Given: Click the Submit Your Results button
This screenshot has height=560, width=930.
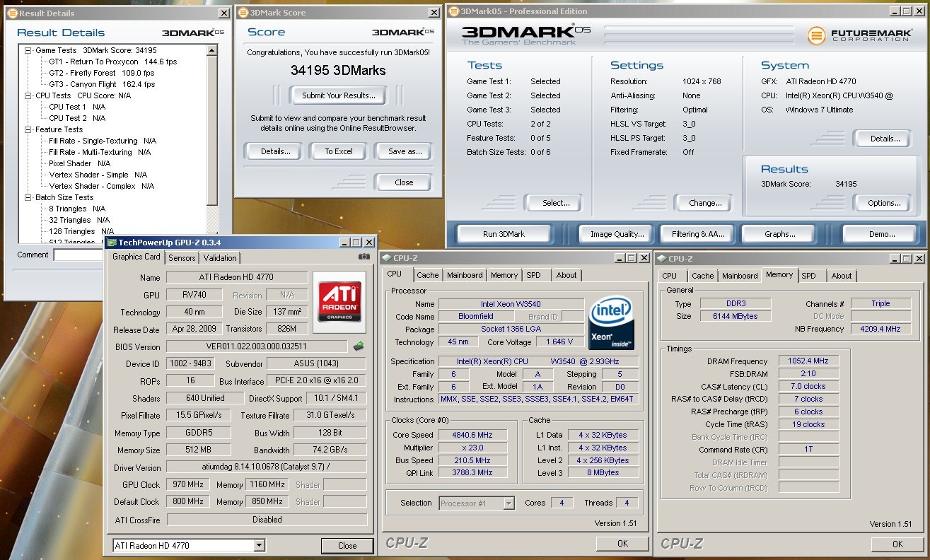Looking at the screenshot, I should pyautogui.click(x=338, y=95).
